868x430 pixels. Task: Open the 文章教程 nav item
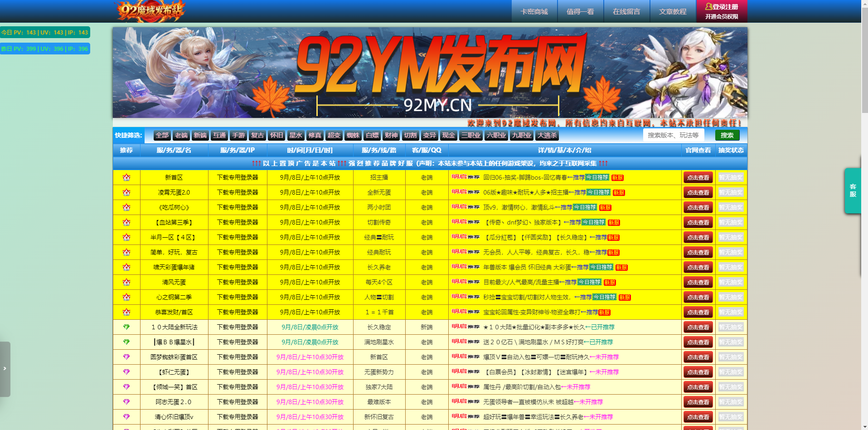tap(673, 11)
